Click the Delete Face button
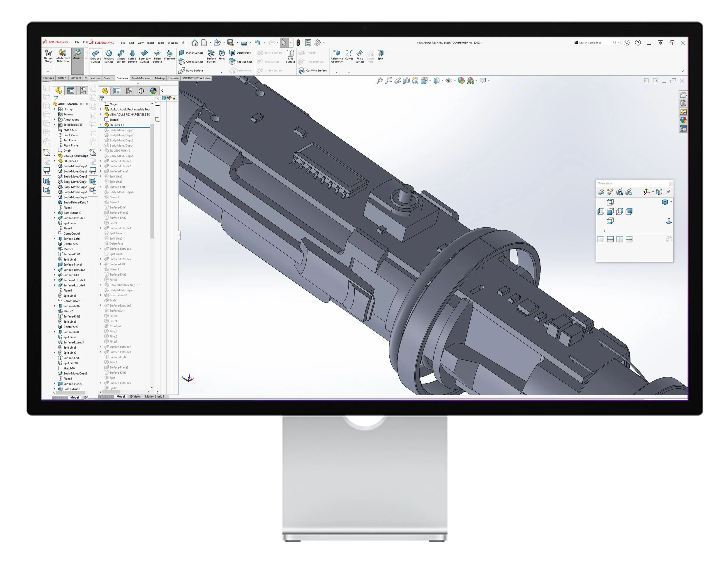The width and height of the screenshot is (728, 563). click(240, 52)
